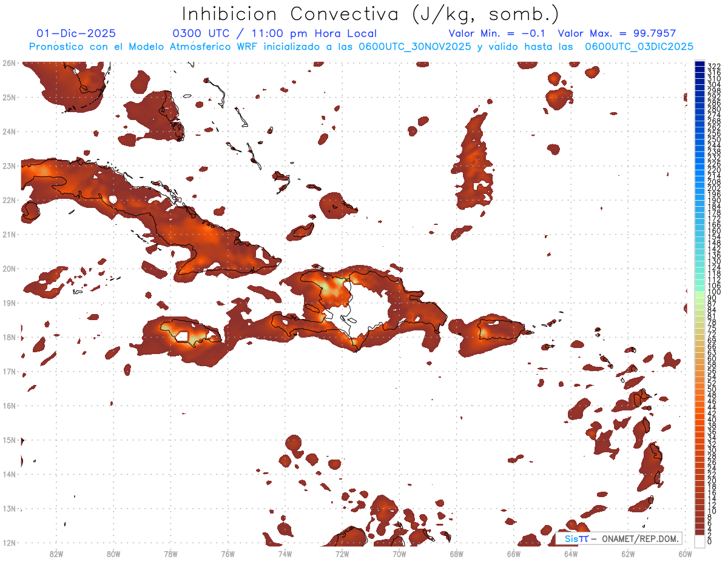
Task: Click the colorbar value label 208
Action: (714, 182)
